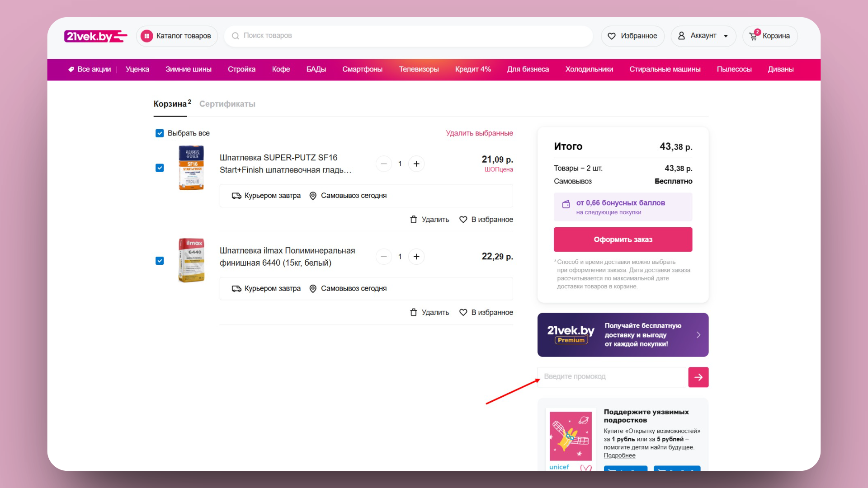Uncheck the SUPER-PUTZ SF16 item checkbox
This screenshot has height=488, width=868.
click(x=160, y=168)
